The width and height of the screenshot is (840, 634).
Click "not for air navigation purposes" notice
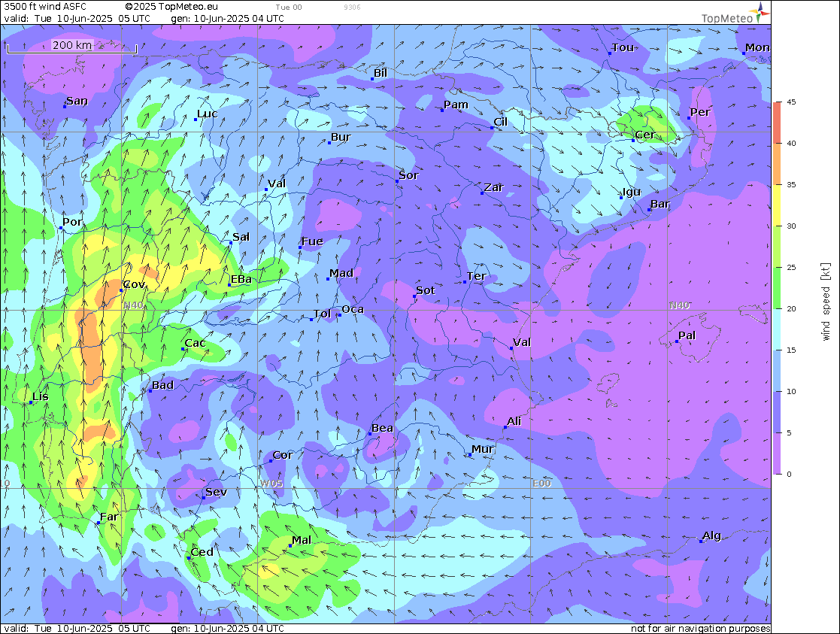coord(700,629)
